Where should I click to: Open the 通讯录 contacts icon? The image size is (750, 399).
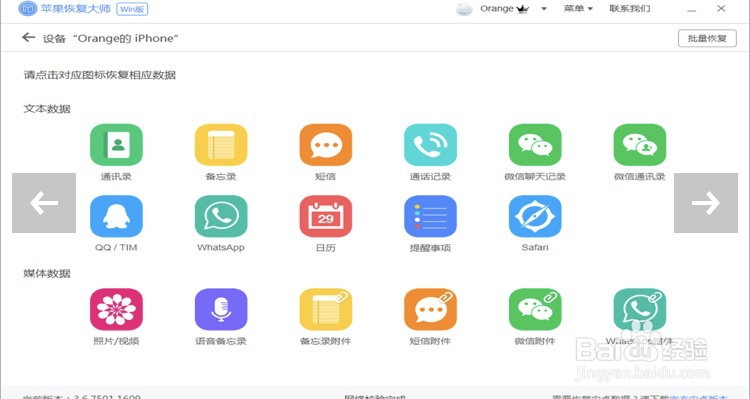116,145
